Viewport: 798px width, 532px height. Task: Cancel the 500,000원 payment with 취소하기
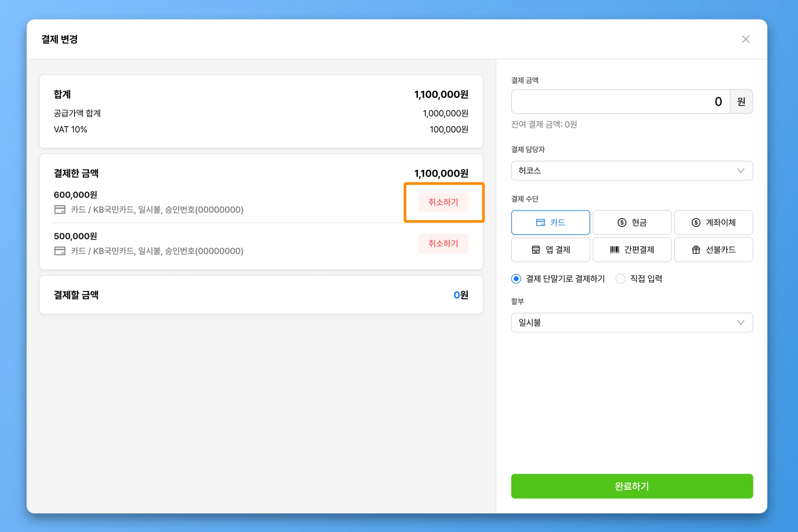pos(443,244)
